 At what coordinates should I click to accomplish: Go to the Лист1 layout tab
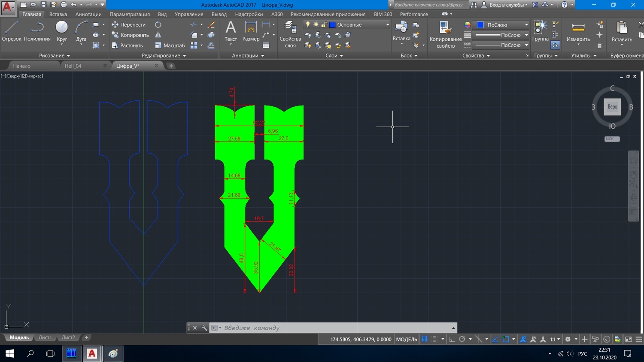click(x=45, y=338)
